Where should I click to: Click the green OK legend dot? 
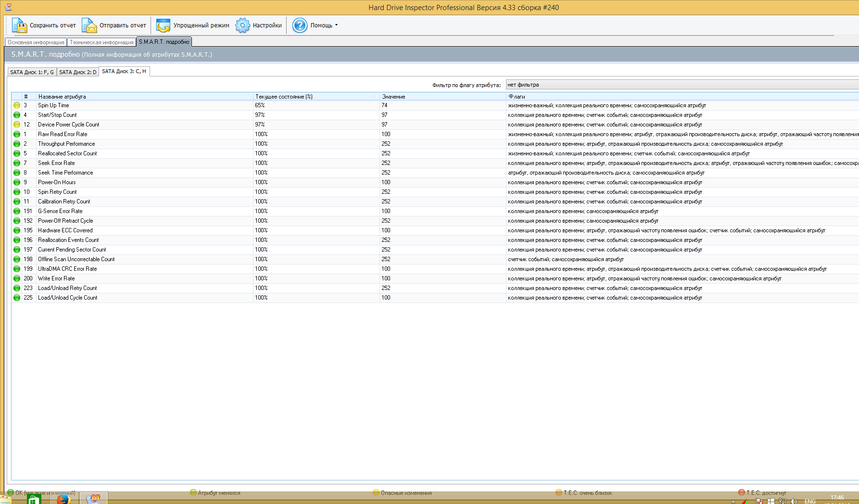point(11,492)
